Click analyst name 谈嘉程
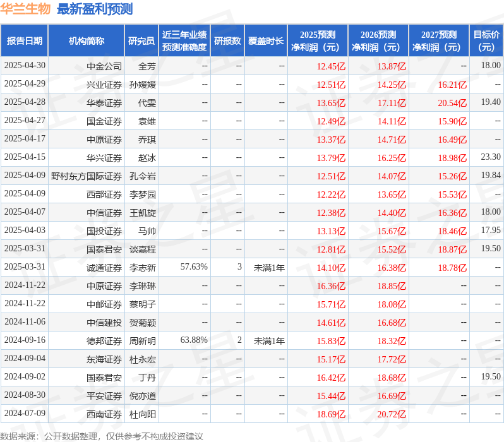 (142, 249)
